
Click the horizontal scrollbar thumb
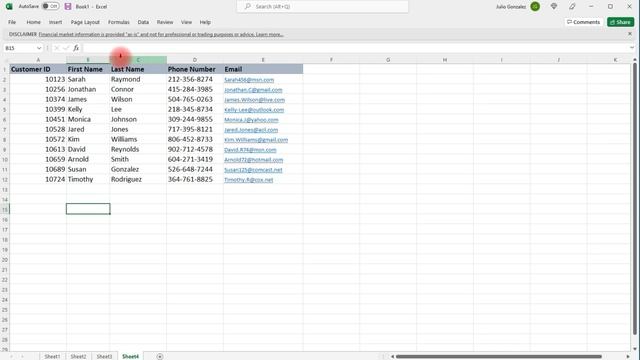[499, 356]
